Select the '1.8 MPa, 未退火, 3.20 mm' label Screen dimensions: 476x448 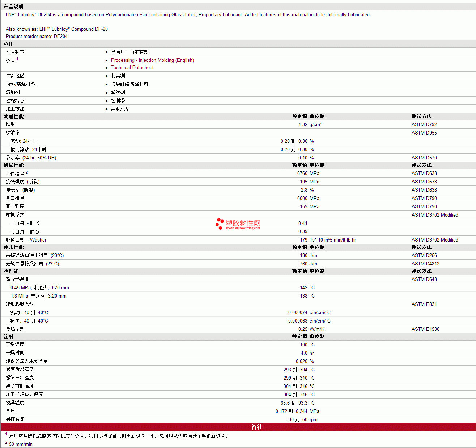(x=38, y=296)
